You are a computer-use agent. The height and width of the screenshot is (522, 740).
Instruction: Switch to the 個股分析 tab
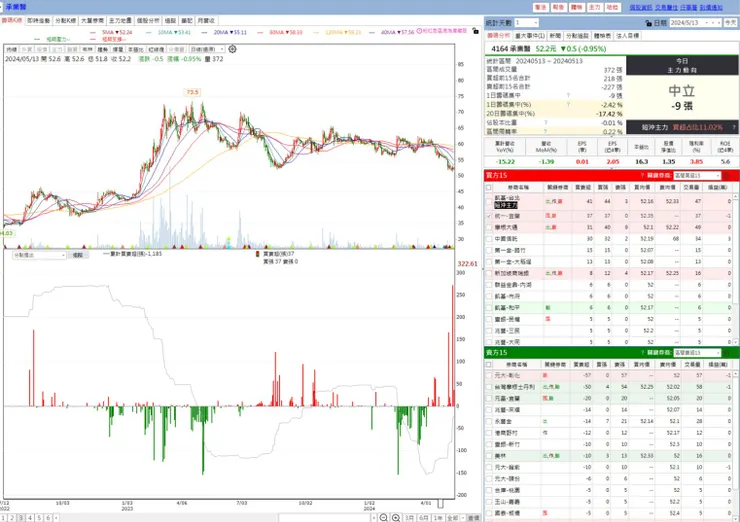(x=148, y=21)
